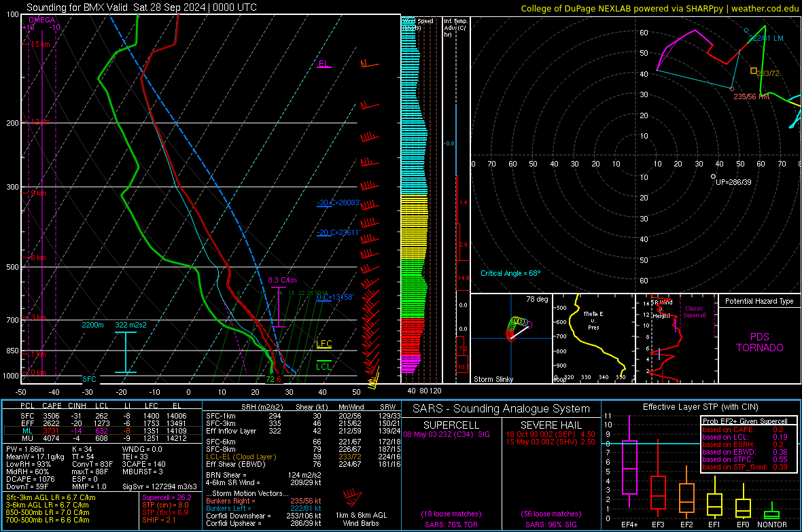Screen dimensions: 802x532
Task: Click the '15 May 03 00Z (SHV) 2.50' match
Action: tap(551, 442)
